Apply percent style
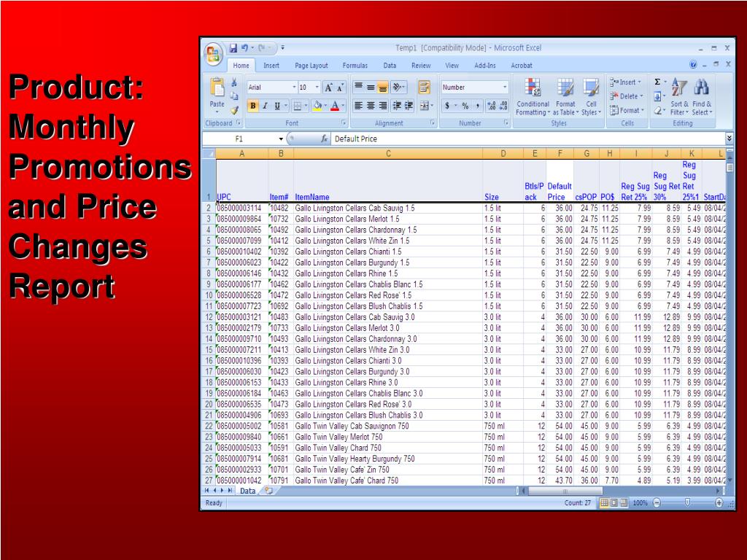The image size is (747, 560). tap(465, 106)
